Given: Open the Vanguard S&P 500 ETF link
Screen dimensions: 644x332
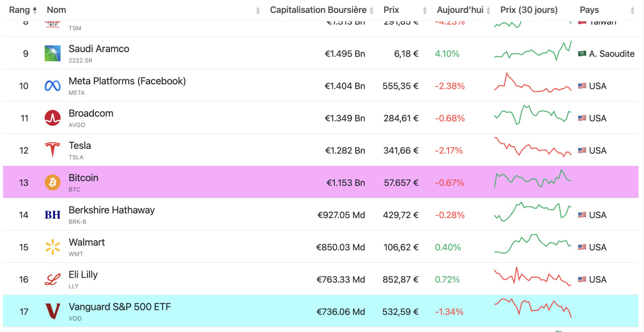Looking at the screenshot, I should click(x=120, y=307).
